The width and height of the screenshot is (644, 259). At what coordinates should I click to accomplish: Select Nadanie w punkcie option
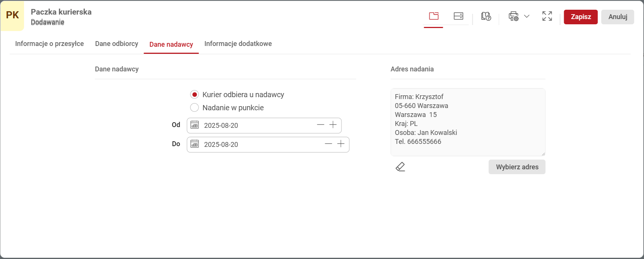pyautogui.click(x=194, y=108)
